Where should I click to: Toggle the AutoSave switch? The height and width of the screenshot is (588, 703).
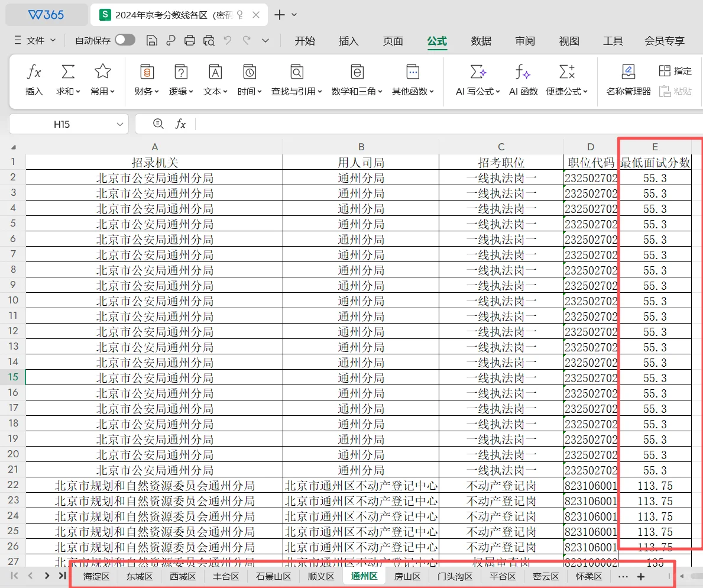coord(125,40)
